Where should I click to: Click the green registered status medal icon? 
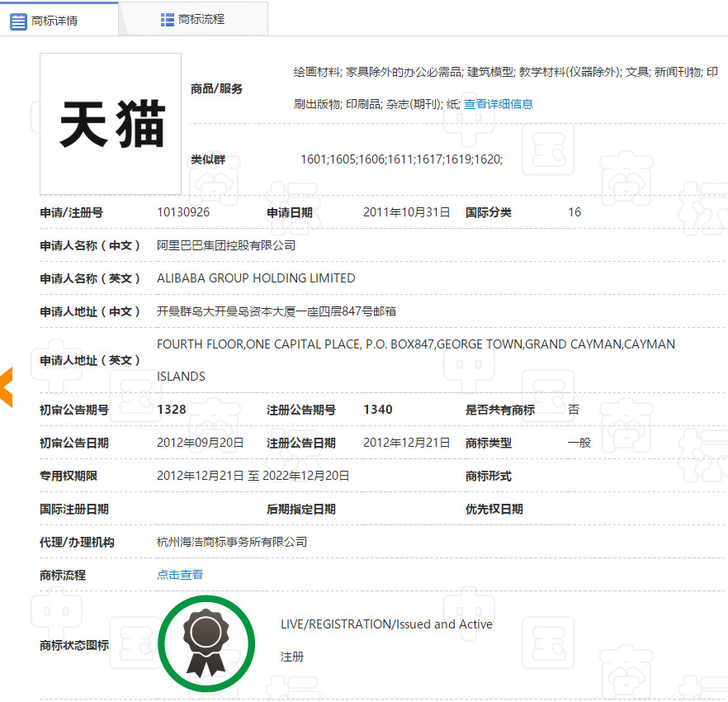[x=206, y=643]
